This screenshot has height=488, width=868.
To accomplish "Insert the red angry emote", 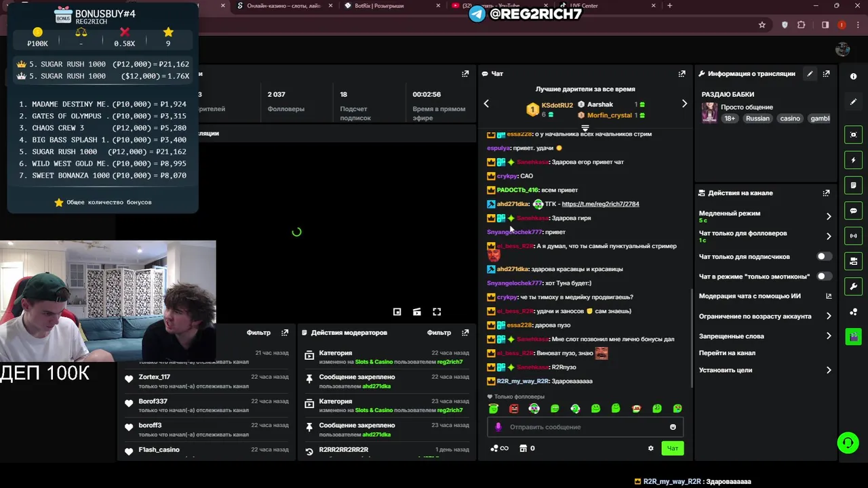I will pyautogui.click(x=514, y=409).
